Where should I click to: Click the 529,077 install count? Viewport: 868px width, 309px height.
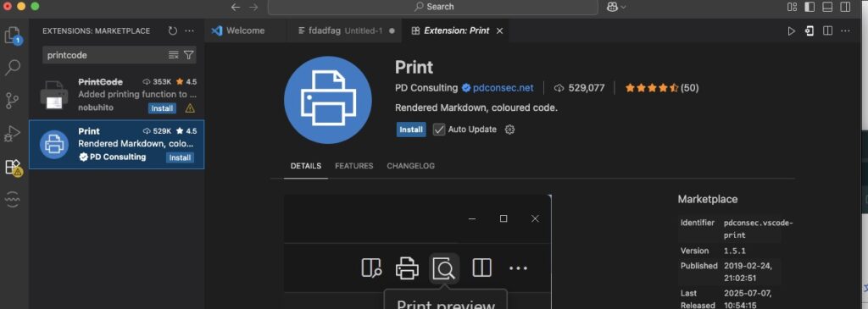tap(579, 88)
